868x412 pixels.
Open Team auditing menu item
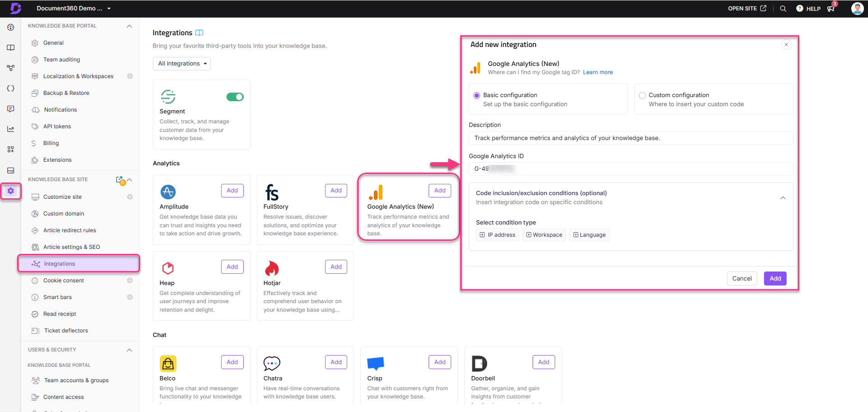80,60
